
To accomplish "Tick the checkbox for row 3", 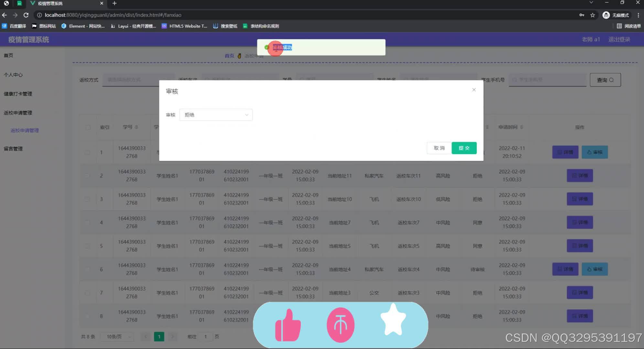I will pos(87,199).
